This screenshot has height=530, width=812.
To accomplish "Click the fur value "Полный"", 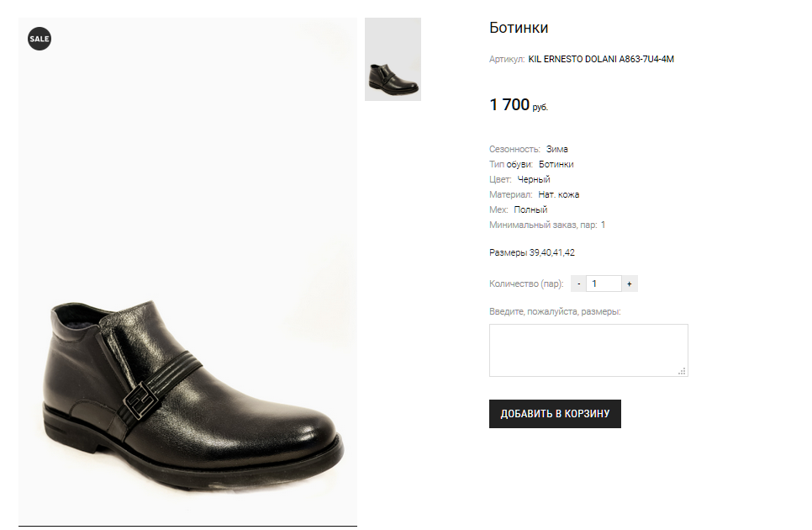I will 530,209.
